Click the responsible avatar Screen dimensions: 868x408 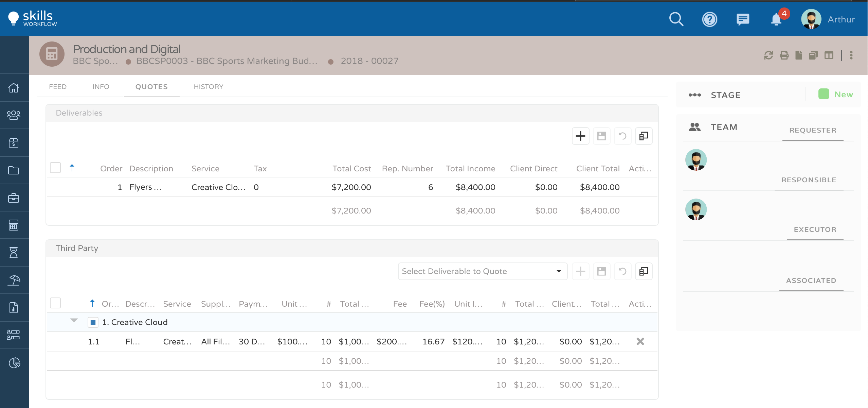tap(696, 209)
